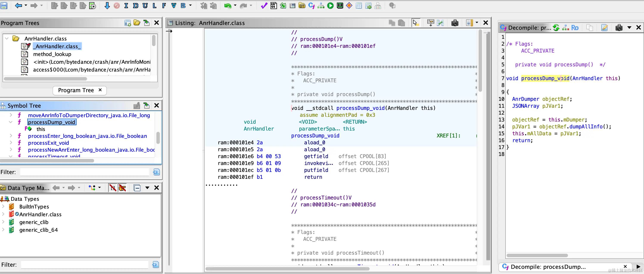This screenshot has width=644, height=274.
Task: Collapse all in Data Type Manager
Action: coord(137,188)
